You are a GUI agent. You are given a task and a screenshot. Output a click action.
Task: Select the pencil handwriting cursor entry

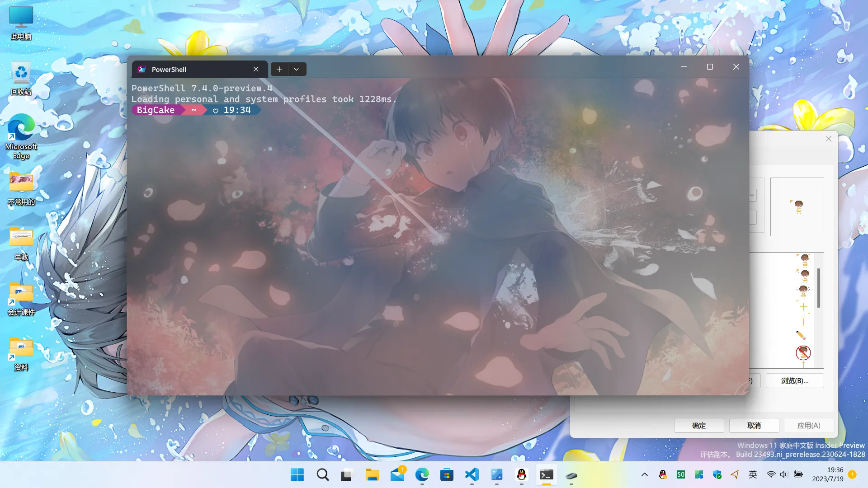801,335
